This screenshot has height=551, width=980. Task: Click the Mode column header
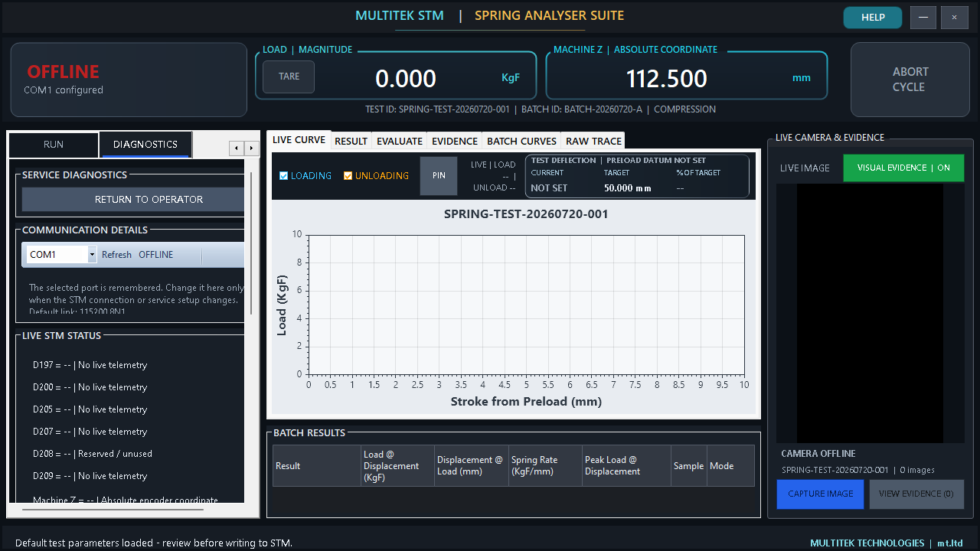coord(730,466)
